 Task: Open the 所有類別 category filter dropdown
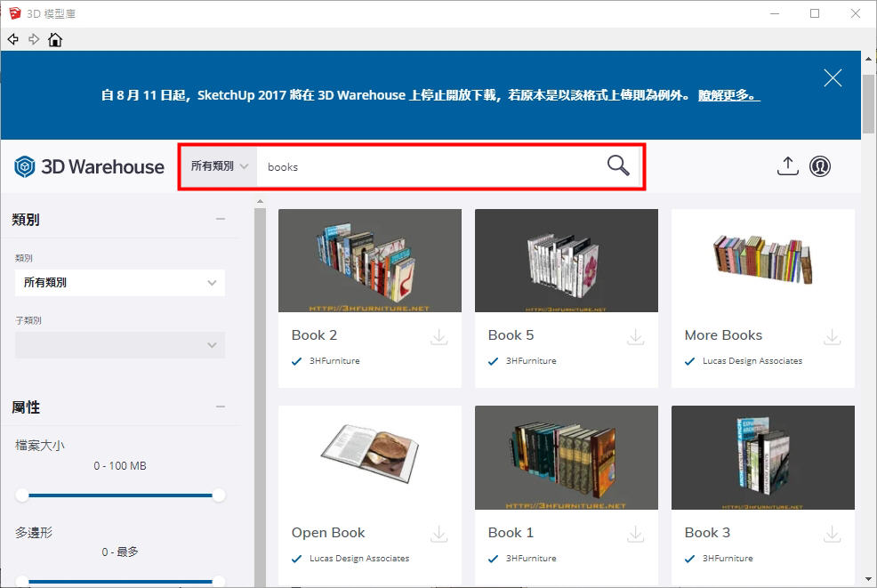120,283
